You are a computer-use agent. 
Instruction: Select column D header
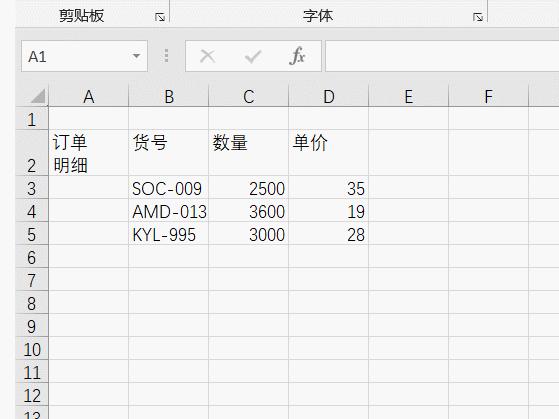(x=329, y=96)
